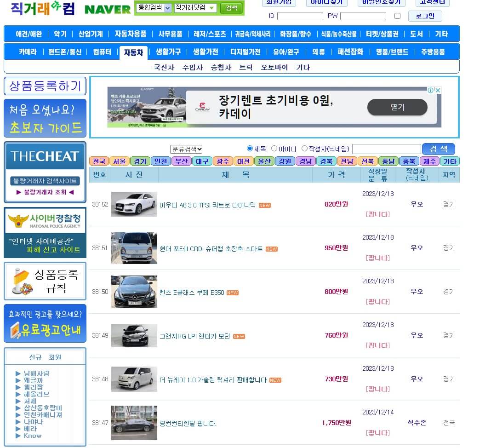Open the ad info icon

(431, 90)
